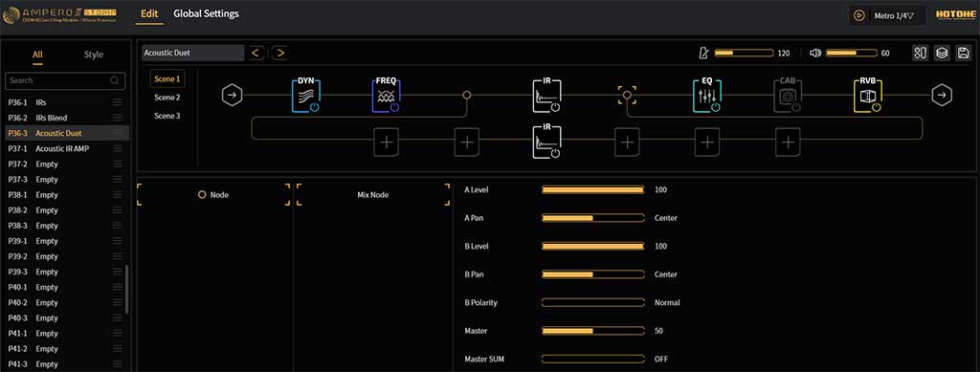The image size is (980, 372).
Task: Adjust the A Pan slider
Action: [592, 218]
